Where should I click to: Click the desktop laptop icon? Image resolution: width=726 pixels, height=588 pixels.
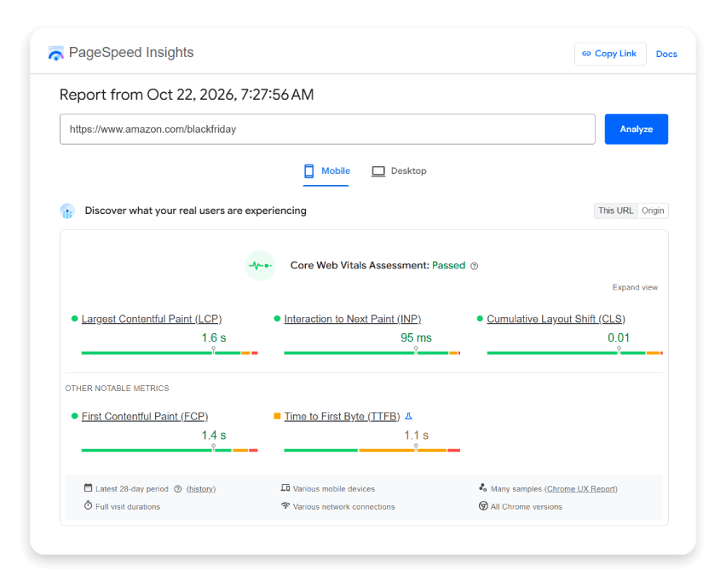[x=378, y=171]
